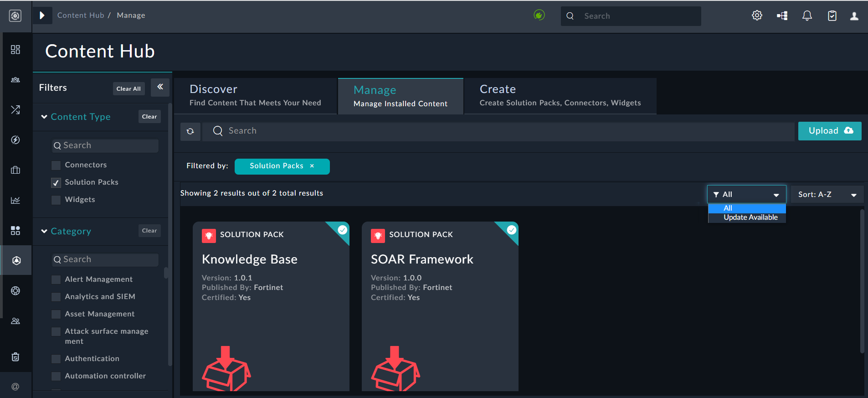This screenshot has height=398, width=868.
Task: Switch to the Manage tab
Action: pyautogui.click(x=401, y=96)
